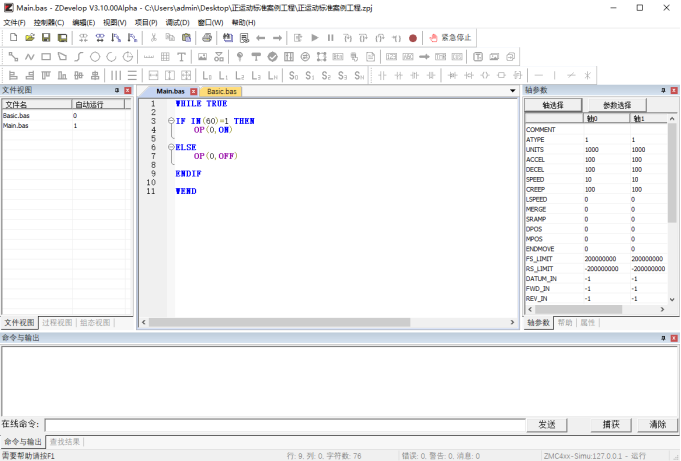Click the navigate forward arrow icon
Image resolution: width=681 pixels, height=461 pixels.
pos(277,38)
